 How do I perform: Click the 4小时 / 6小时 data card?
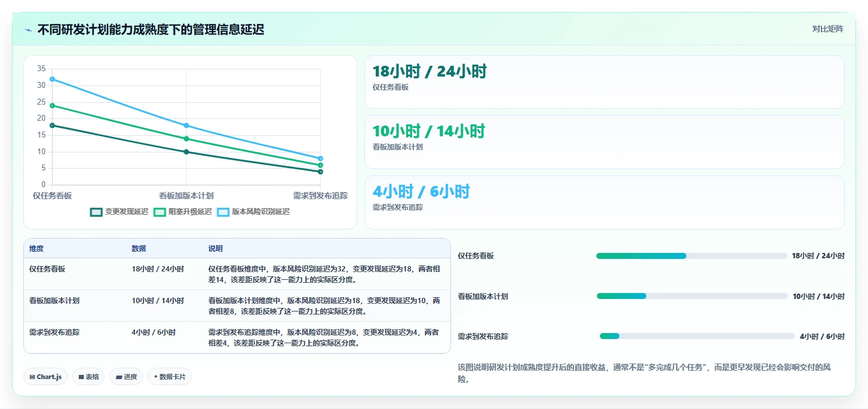pyautogui.click(x=604, y=202)
